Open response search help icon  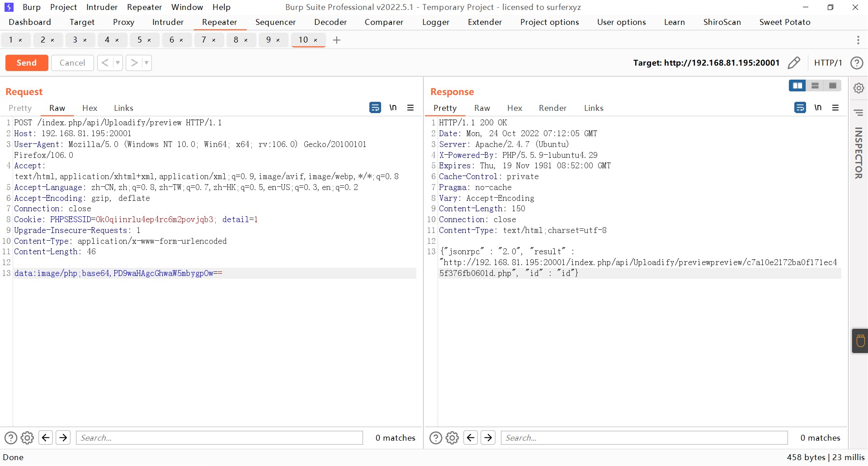tap(435, 438)
